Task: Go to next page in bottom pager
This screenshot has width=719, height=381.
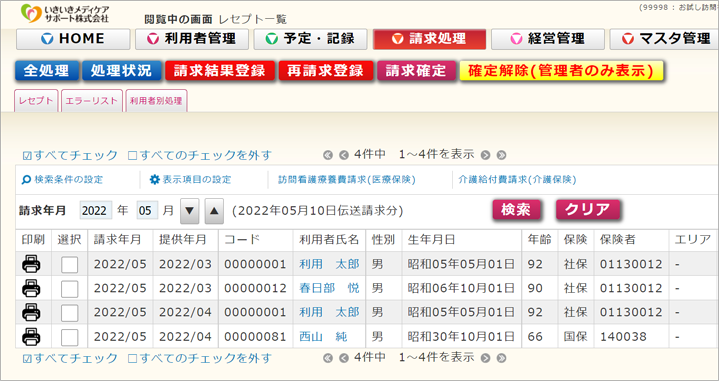Action: pos(485,358)
